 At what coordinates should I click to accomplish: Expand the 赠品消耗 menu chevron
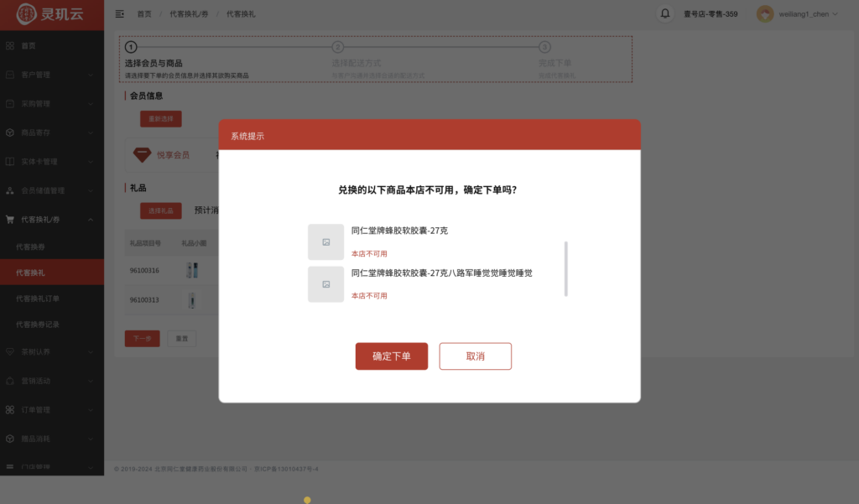point(91,439)
